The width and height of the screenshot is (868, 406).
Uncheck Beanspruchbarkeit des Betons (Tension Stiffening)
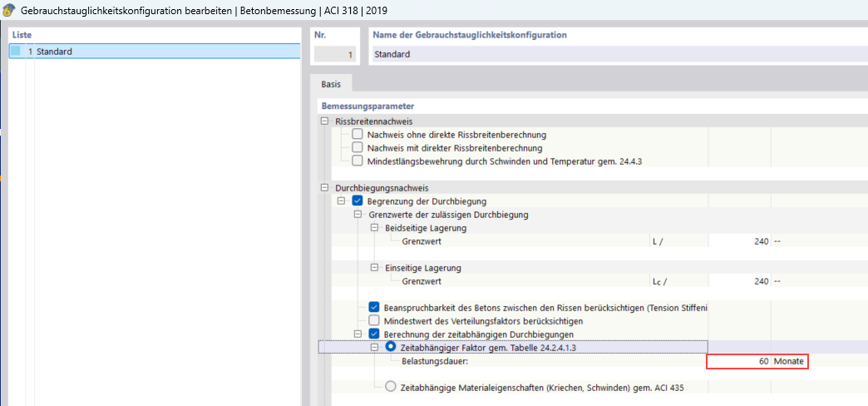[374, 307]
